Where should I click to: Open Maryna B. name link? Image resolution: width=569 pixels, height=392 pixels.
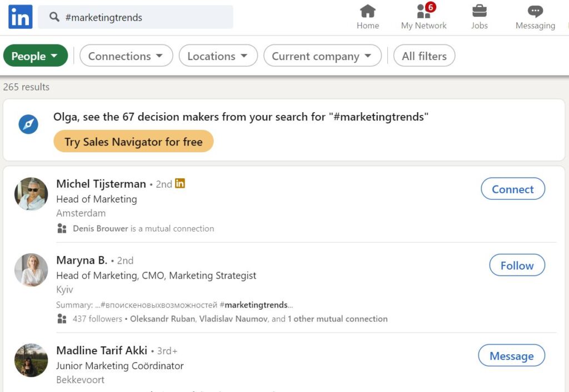(82, 260)
